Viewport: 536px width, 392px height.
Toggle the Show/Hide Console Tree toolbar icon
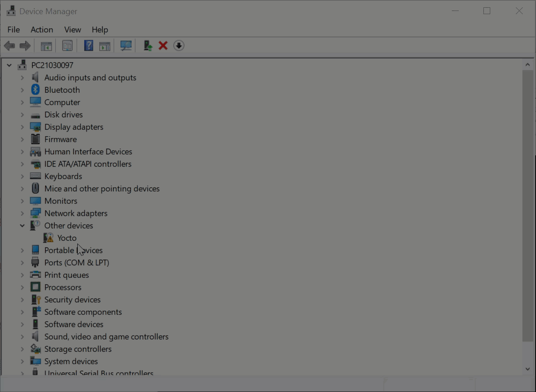[x=46, y=46]
